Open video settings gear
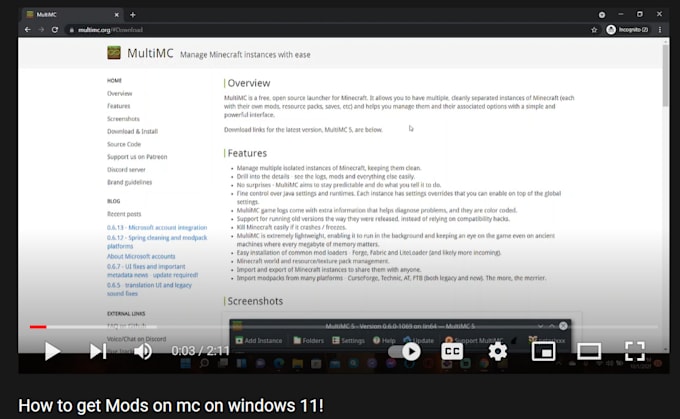The height and width of the screenshot is (419, 680). [497, 351]
